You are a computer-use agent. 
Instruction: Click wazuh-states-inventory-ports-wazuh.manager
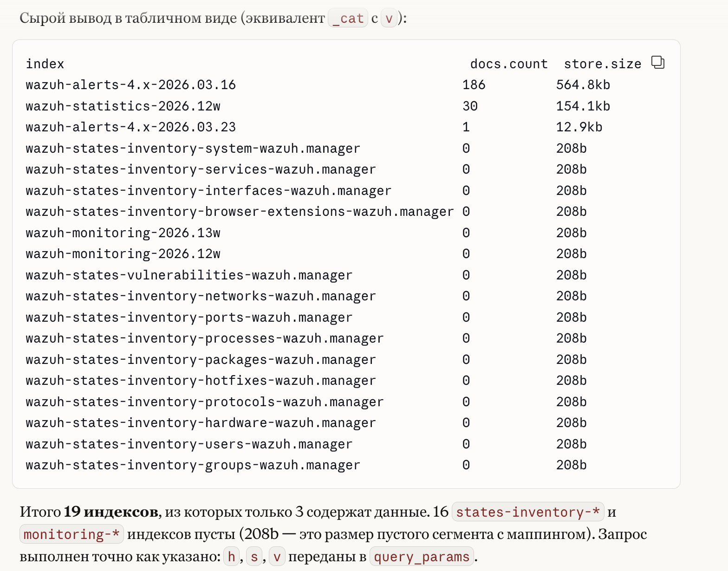pyautogui.click(x=189, y=318)
